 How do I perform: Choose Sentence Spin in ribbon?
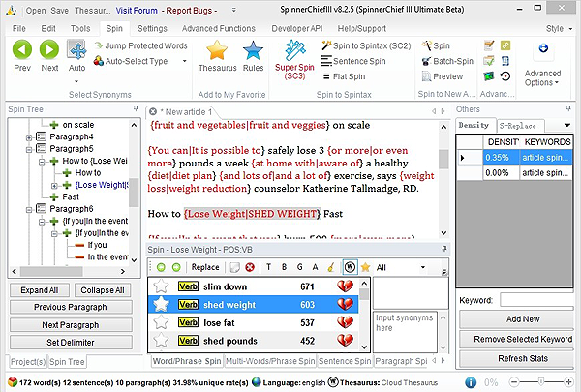(x=353, y=61)
